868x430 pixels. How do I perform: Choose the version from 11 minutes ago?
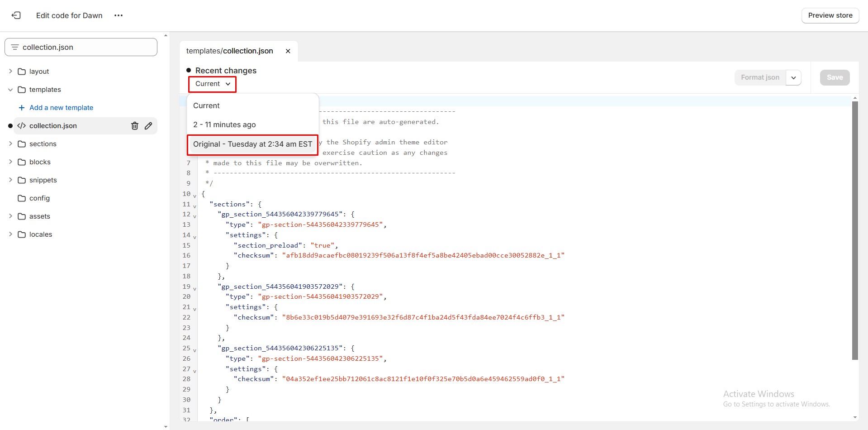pyautogui.click(x=224, y=124)
